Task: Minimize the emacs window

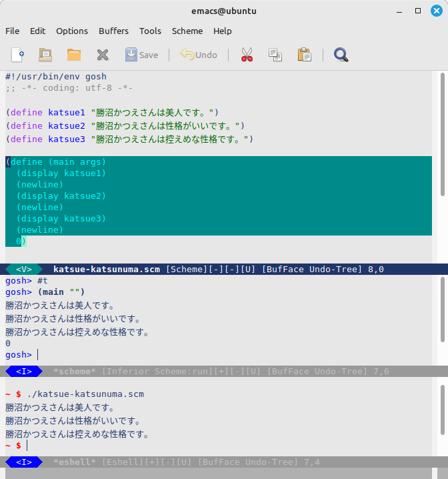Action: tap(399, 11)
